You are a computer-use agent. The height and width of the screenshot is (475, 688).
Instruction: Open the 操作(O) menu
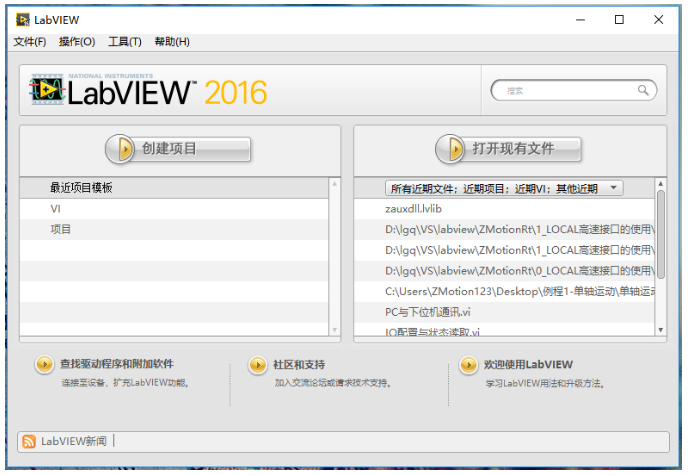[77, 42]
